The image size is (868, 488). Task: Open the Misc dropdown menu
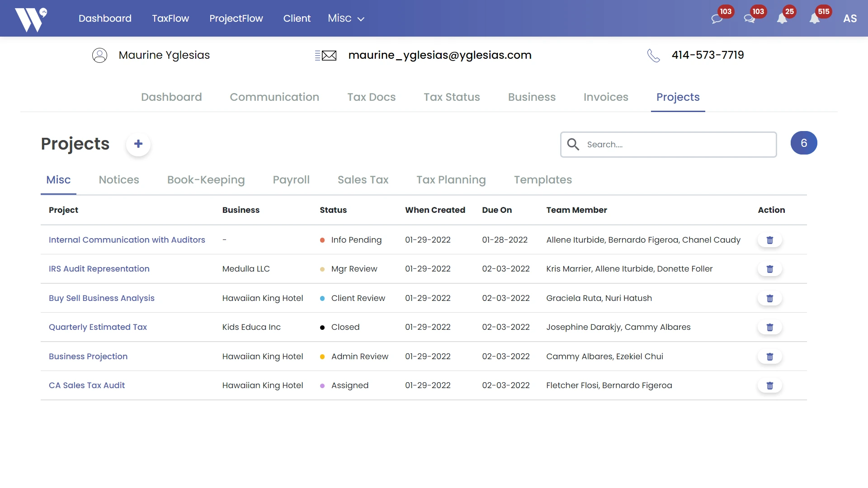[346, 18]
